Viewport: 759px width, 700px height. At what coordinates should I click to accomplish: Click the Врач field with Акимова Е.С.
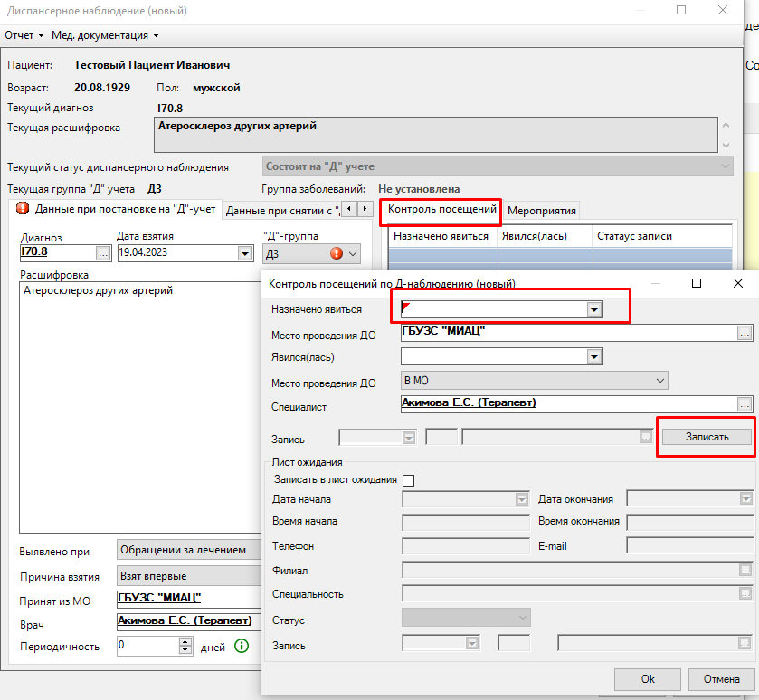(x=189, y=621)
